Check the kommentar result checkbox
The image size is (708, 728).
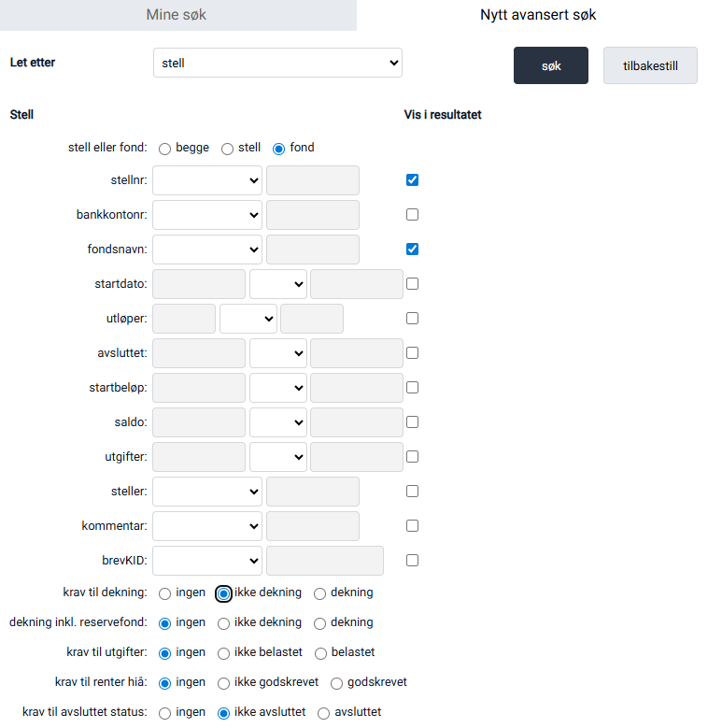point(412,526)
